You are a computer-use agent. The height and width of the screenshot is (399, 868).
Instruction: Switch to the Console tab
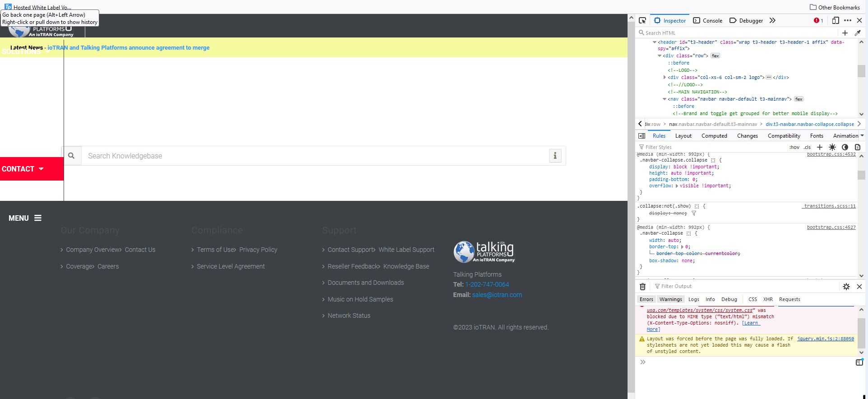(x=708, y=20)
